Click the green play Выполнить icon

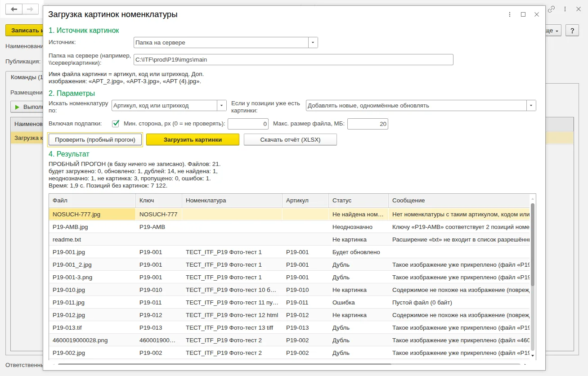pyautogui.click(x=18, y=107)
